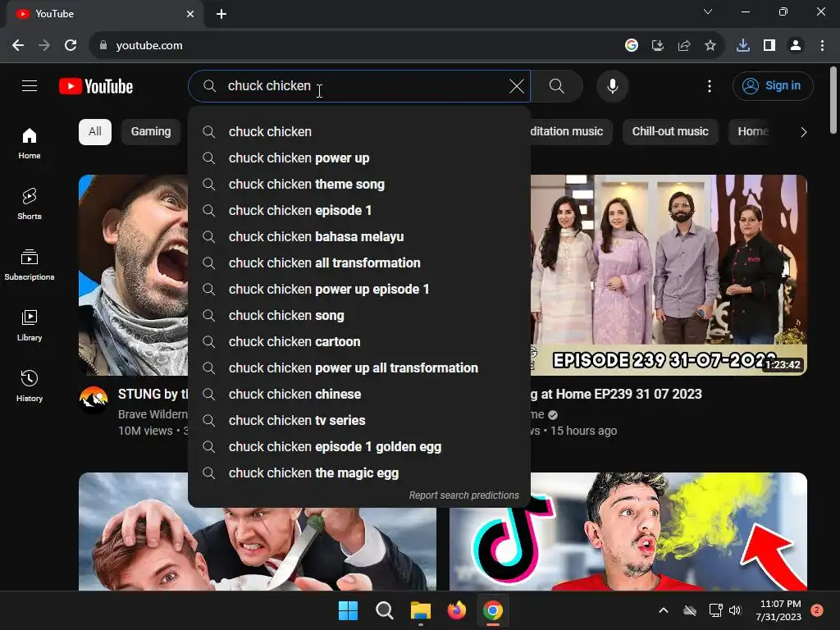Choose suggestion "chuck chicken bahasa melayu"
The image size is (840, 630).
click(359, 237)
